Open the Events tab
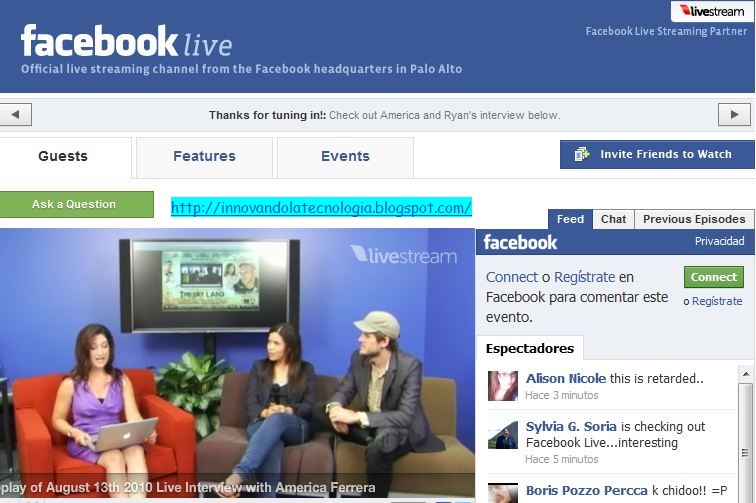The width and height of the screenshot is (756, 503). pyautogui.click(x=345, y=156)
